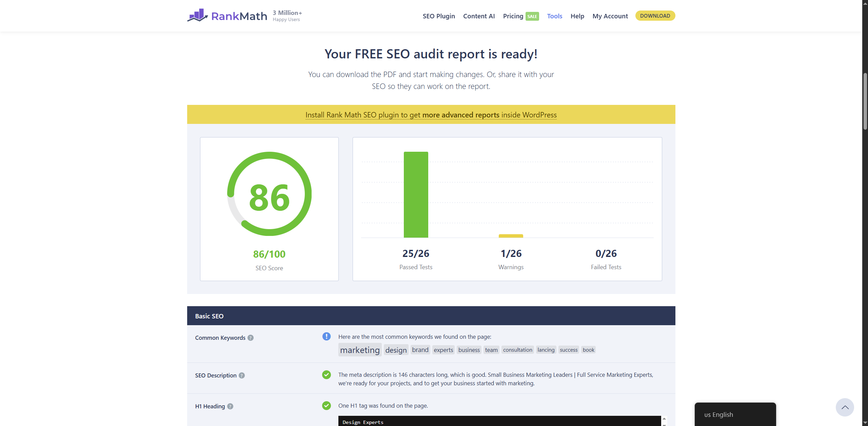Click green checkmark in SEO Description row

click(x=326, y=375)
